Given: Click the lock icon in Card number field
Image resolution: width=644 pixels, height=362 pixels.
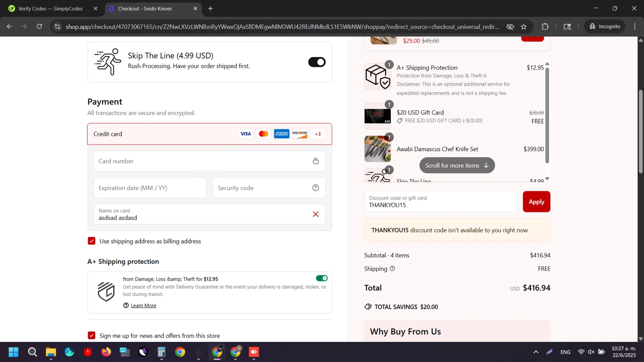Looking at the screenshot, I should coord(316,161).
